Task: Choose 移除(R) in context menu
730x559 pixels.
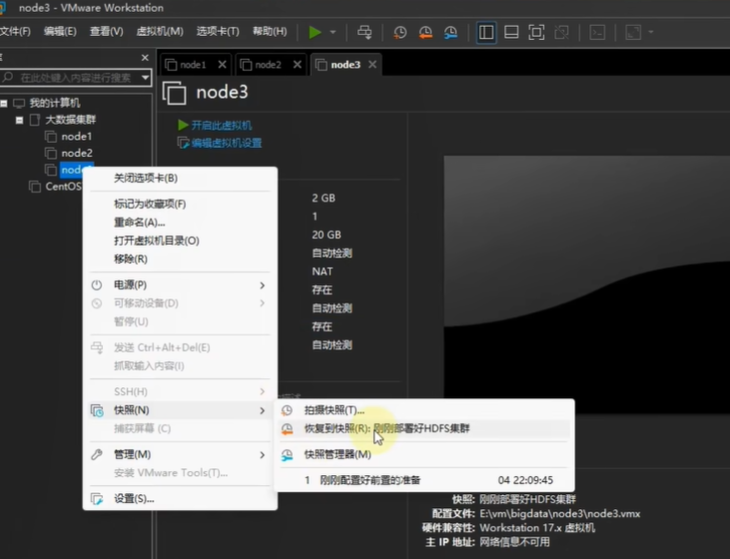Action: (180, 259)
